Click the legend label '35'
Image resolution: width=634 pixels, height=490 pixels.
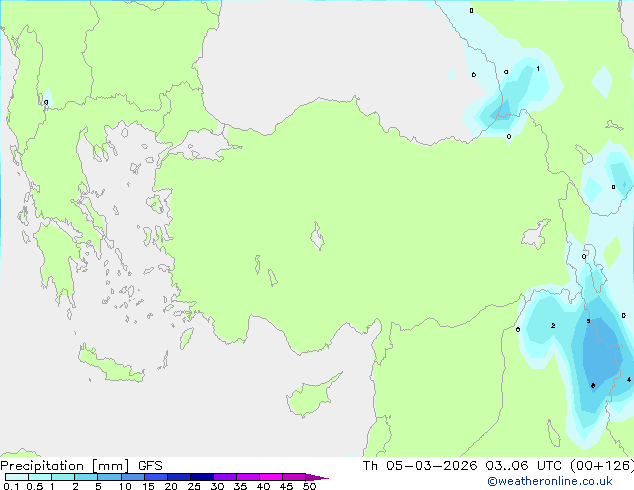(x=240, y=486)
